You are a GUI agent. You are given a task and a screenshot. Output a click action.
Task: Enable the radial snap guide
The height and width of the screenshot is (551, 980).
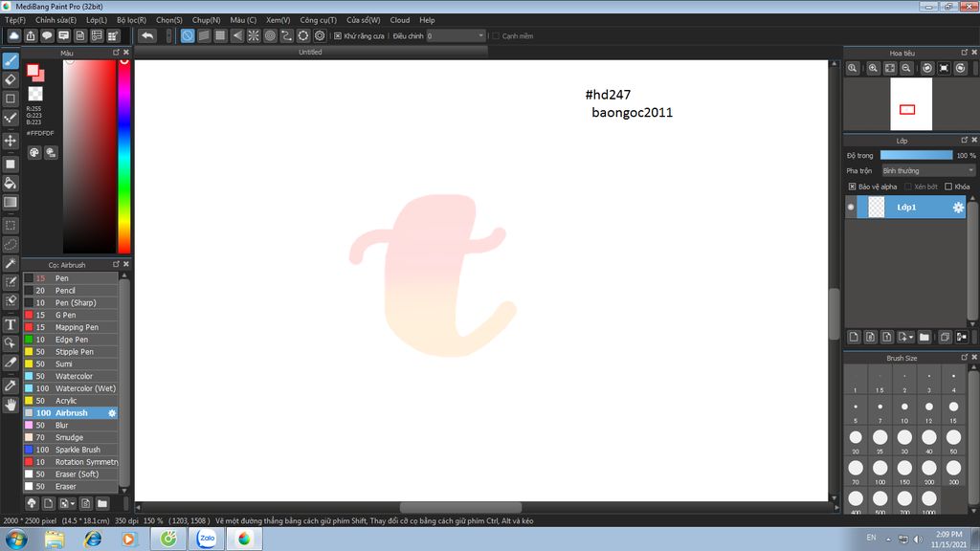pyautogui.click(x=253, y=35)
